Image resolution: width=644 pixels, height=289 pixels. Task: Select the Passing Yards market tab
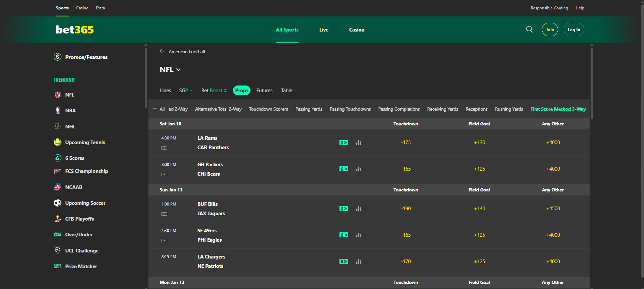[x=309, y=109]
